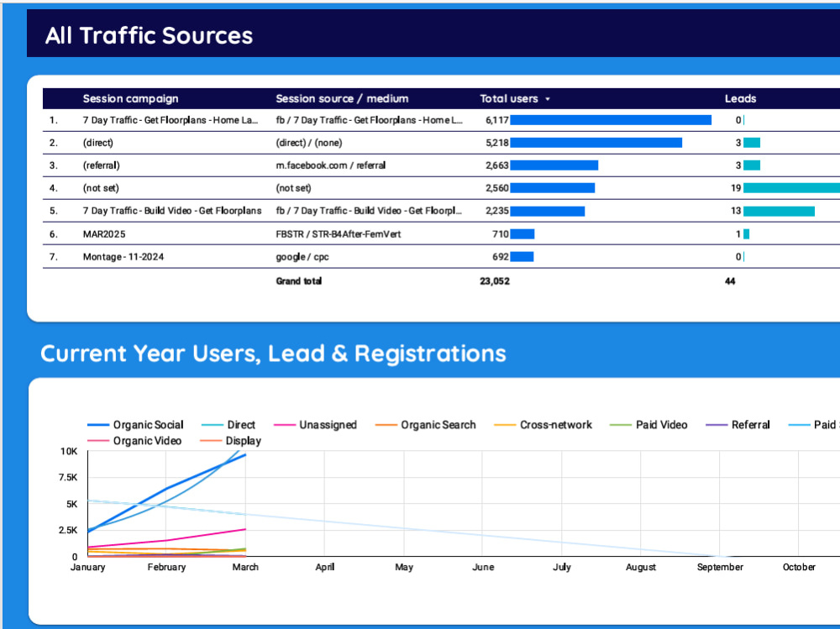The image size is (840, 629).
Task: Click the 2,560 total users value
Action: 497,188
